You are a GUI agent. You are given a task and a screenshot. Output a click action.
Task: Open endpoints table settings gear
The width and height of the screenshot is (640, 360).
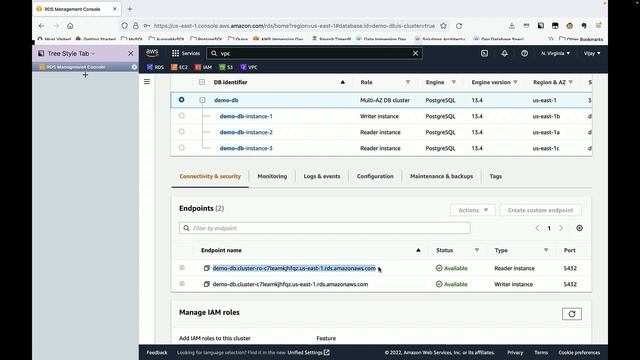coord(579,228)
